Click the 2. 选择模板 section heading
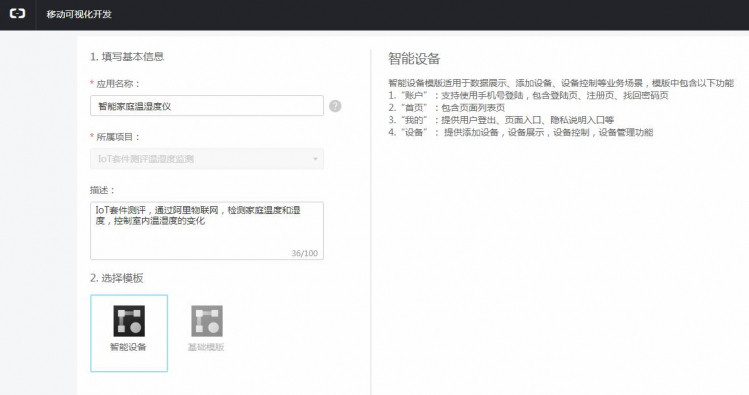749x395 pixels. [x=117, y=278]
